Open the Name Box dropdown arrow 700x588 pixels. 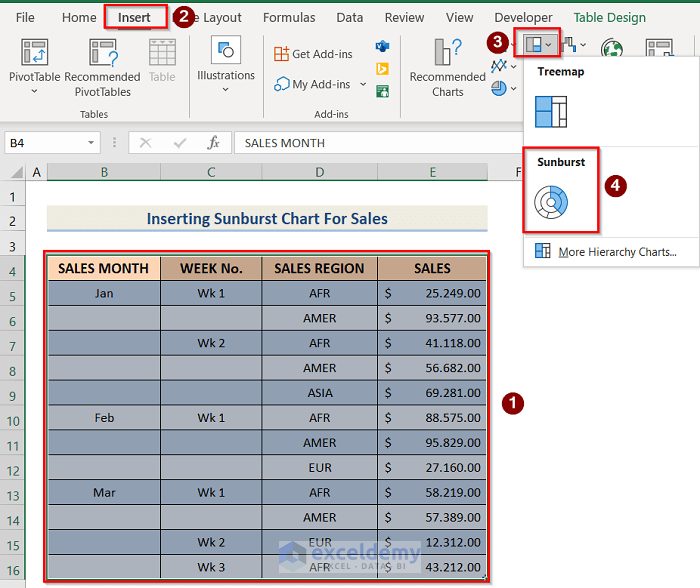(x=91, y=143)
